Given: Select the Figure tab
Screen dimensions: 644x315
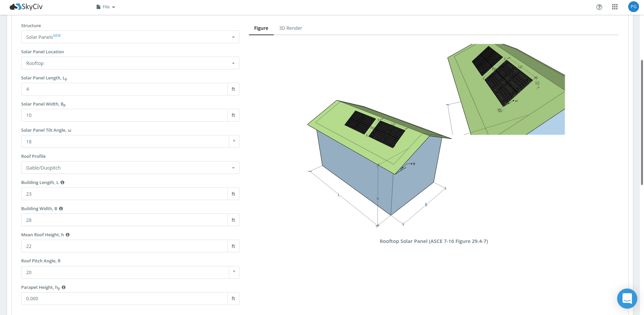Looking at the screenshot, I should click(261, 28).
